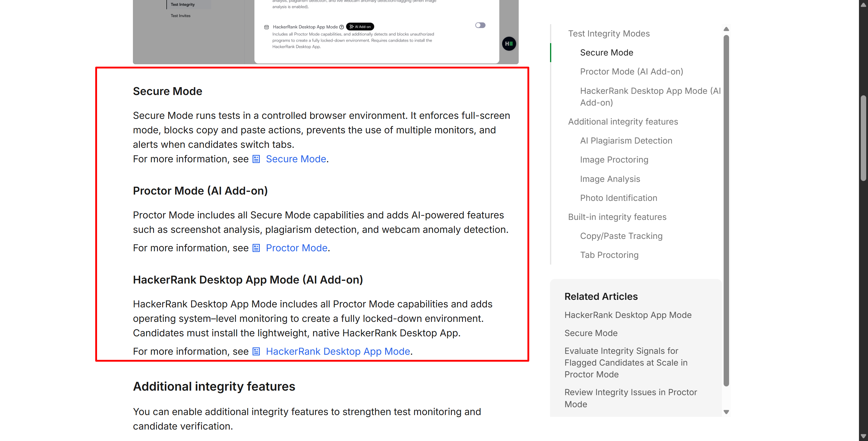
Task: Click the page scroll up arrow
Action: coord(863,5)
